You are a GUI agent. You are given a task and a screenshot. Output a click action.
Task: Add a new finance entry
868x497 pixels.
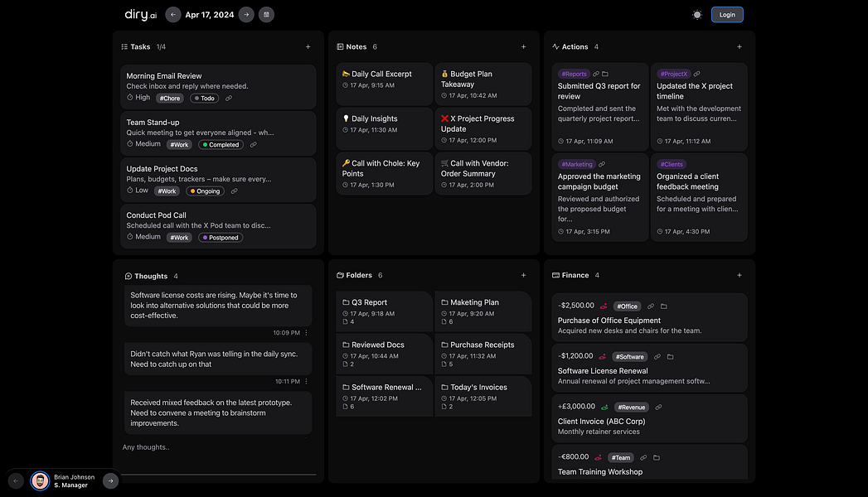pos(739,275)
